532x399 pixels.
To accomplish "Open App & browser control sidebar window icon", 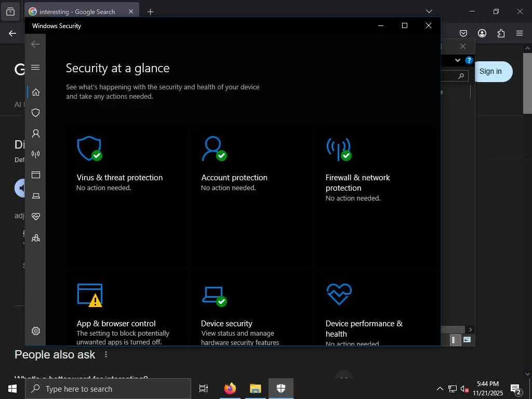I will point(36,175).
